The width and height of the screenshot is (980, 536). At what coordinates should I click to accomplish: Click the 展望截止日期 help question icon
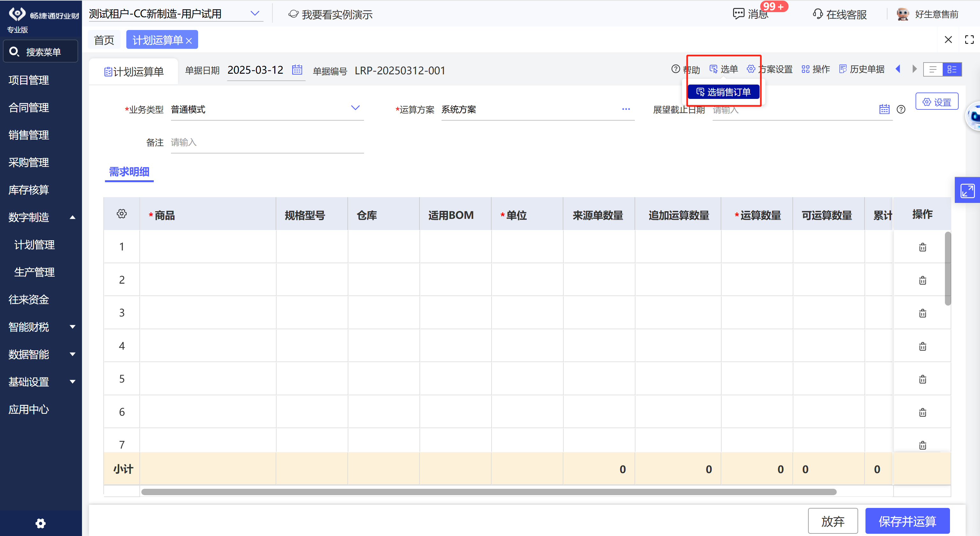(x=901, y=109)
